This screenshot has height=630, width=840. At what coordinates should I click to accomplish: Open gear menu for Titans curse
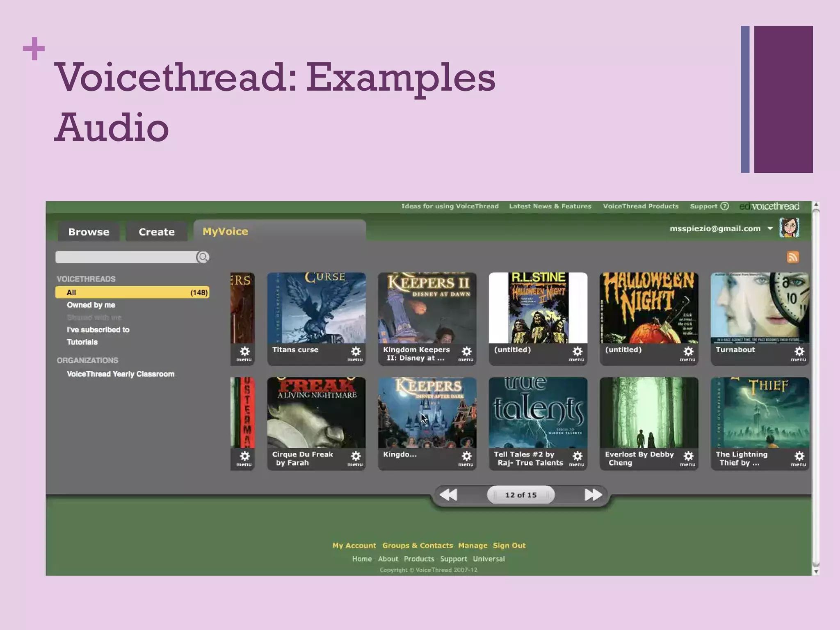click(355, 354)
